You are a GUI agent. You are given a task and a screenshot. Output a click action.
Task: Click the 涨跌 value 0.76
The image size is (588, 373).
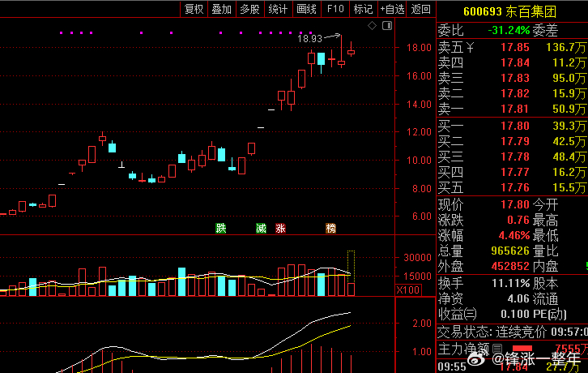[518, 220]
